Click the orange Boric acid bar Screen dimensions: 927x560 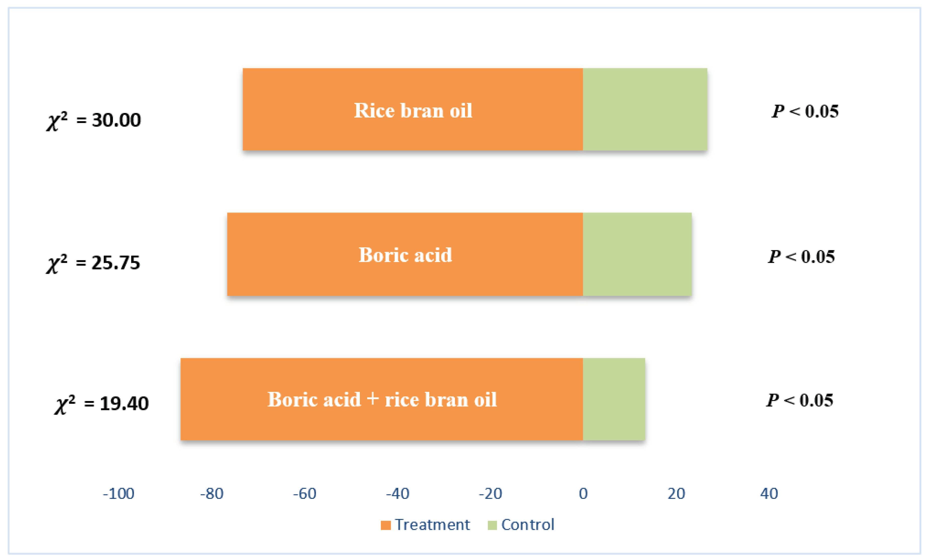(x=405, y=254)
